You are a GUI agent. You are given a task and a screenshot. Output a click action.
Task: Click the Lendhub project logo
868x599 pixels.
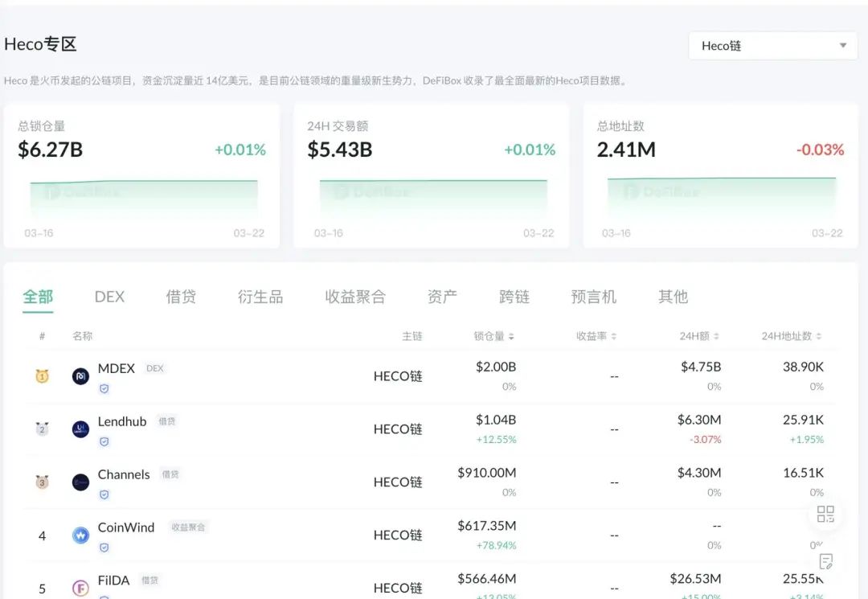pyautogui.click(x=81, y=429)
